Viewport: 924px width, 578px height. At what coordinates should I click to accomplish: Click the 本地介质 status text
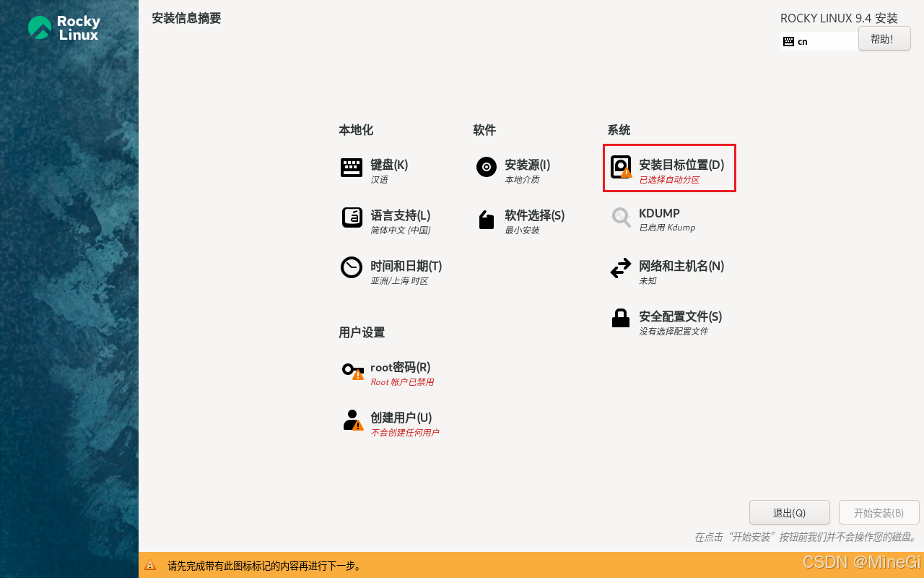[x=522, y=180]
